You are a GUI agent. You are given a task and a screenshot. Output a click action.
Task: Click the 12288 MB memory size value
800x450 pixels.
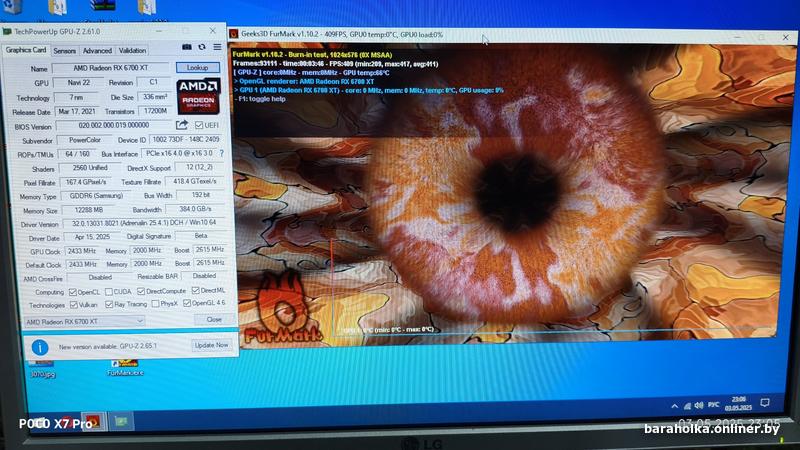pyautogui.click(x=91, y=210)
